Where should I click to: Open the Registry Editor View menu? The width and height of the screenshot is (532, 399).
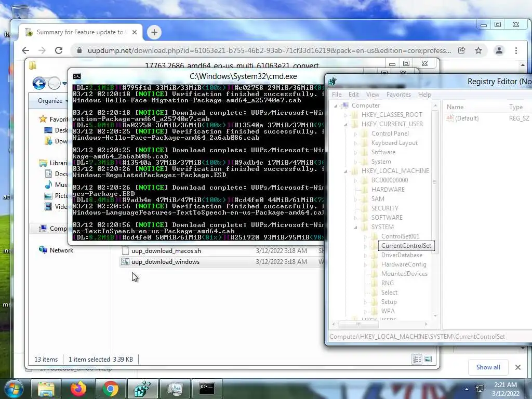(373, 95)
